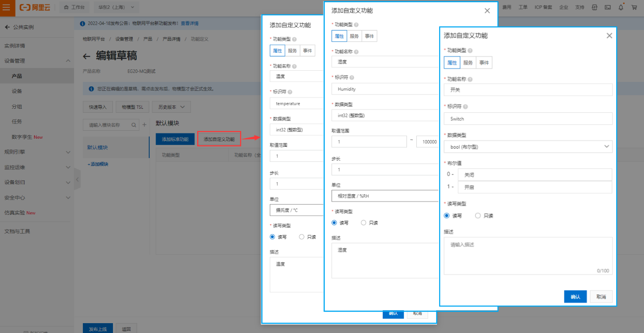Open the notifications bell
The image size is (644, 333).
(621, 7)
